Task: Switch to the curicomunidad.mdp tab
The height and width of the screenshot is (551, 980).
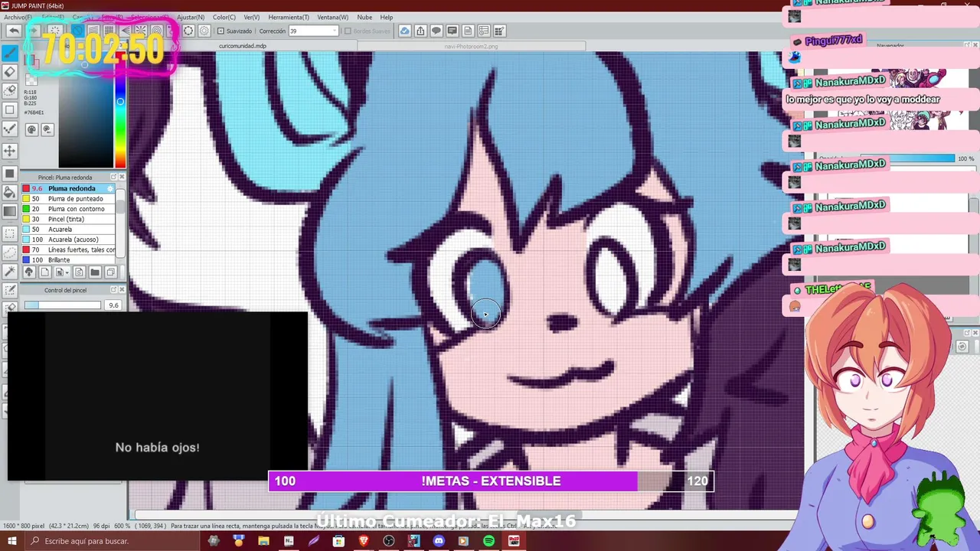Action: (x=243, y=46)
